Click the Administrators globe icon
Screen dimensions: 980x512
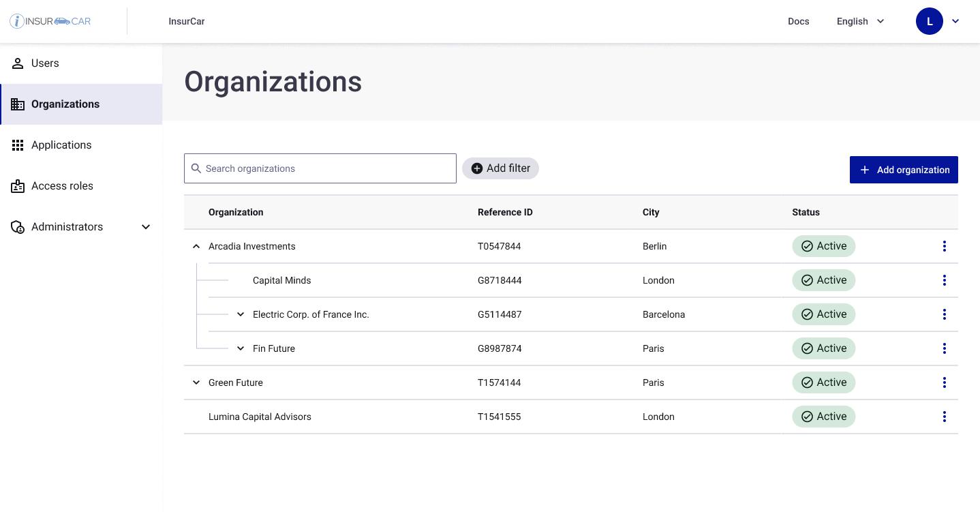(x=18, y=226)
